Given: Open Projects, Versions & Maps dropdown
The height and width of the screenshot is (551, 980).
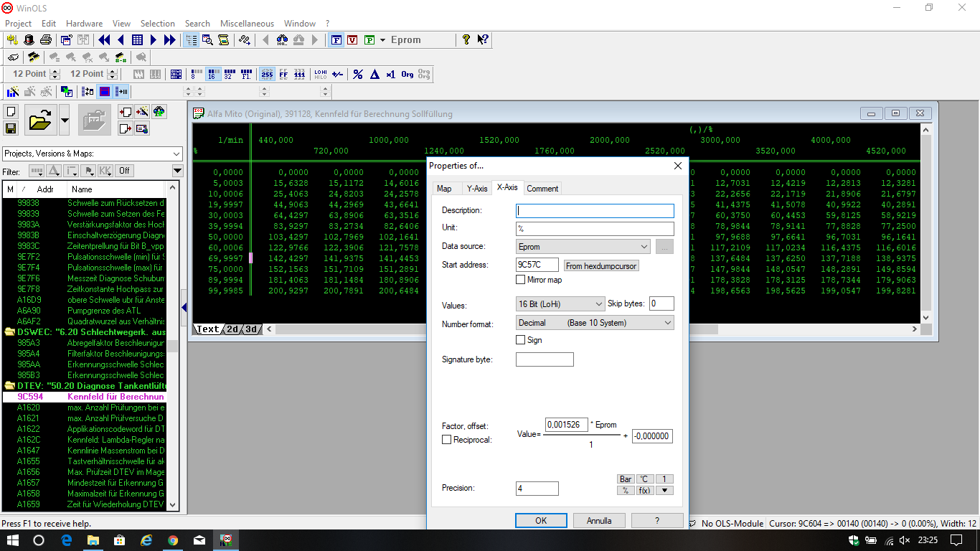Looking at the screenshot, I should click(93, 154).
